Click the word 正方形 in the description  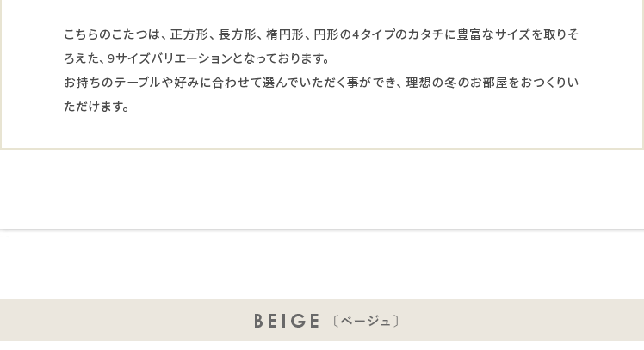tap(189, 34)
